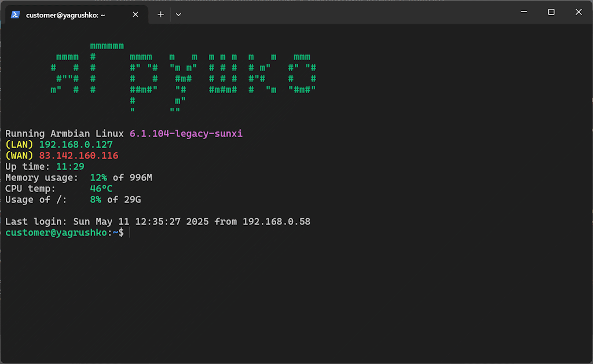Click the Windows Terminal tab favicon

14,14
